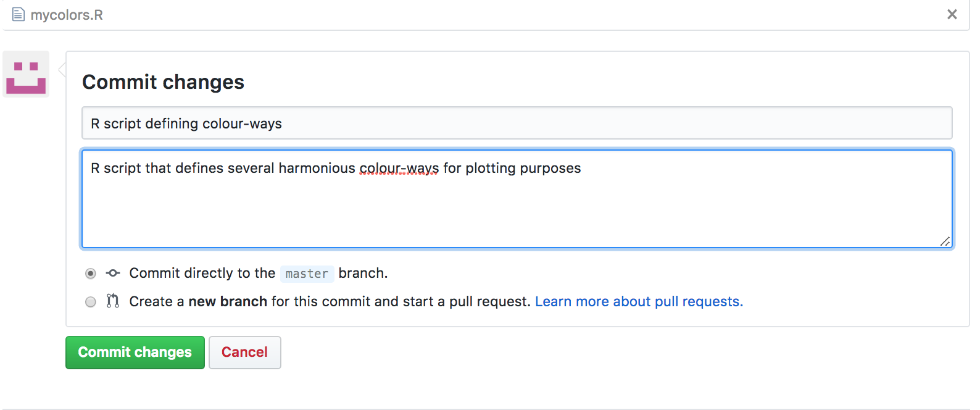Image resolution: width=980 pixels, height=410 pixels.
Task: Open Learn more about pull requests link
Action: (x=639, y=301)
